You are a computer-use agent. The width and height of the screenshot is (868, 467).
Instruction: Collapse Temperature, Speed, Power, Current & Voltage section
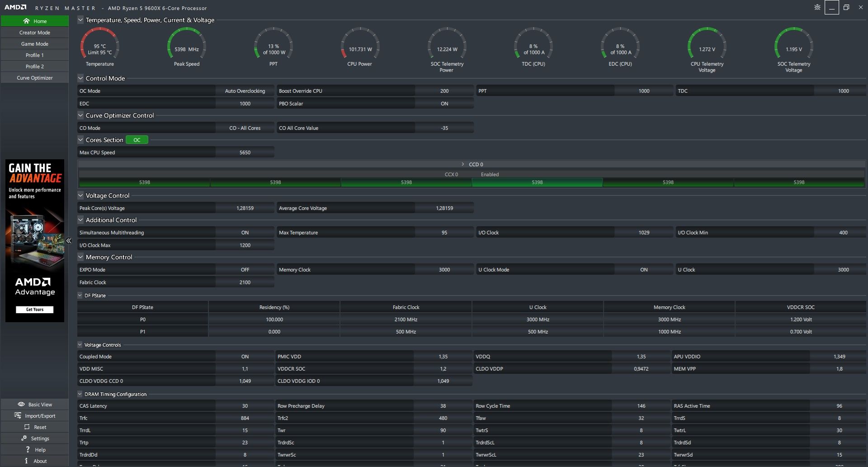click(x=80, y=20)
